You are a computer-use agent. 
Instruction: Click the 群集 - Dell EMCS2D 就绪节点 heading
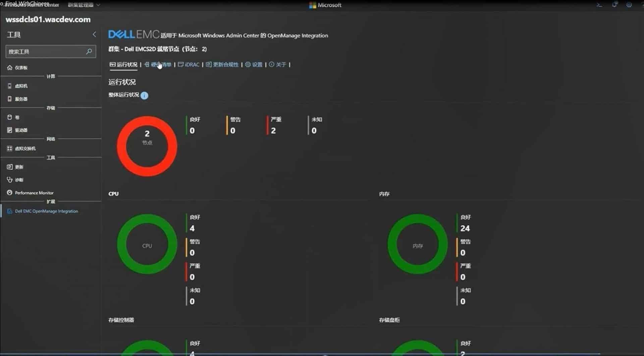157,49
